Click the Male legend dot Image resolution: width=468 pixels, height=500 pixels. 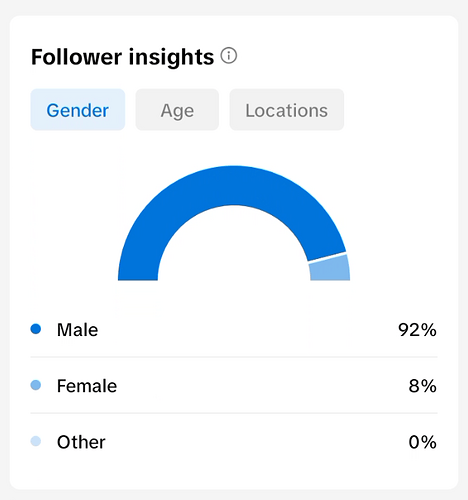[36, 329]
